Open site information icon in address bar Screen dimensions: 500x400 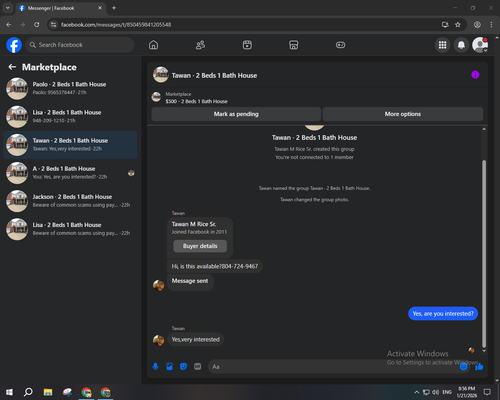pos(53,25)
